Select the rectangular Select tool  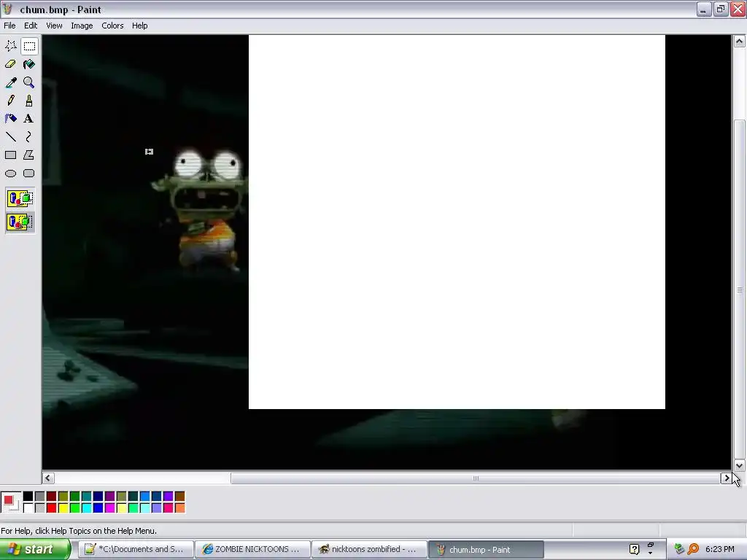pyautogui.click(x=29, y=46)
